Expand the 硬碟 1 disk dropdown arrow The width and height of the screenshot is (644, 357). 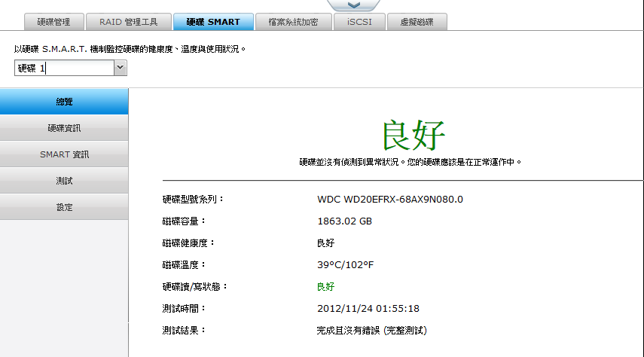pos(120,68)
